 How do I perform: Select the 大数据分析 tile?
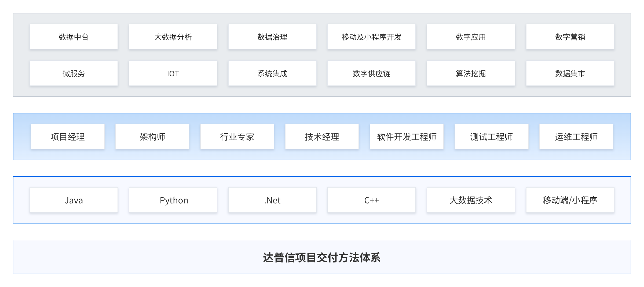coord(173,37)
